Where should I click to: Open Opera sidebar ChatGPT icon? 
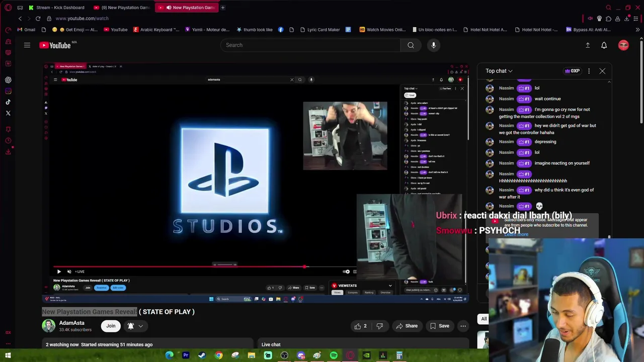[8, 80]
